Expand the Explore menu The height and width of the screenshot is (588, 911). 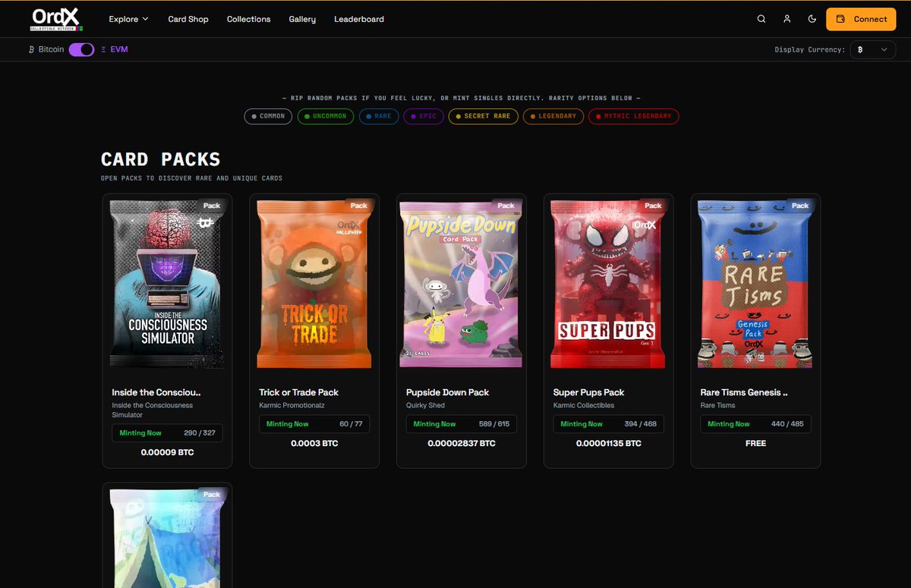click(128, 19)
